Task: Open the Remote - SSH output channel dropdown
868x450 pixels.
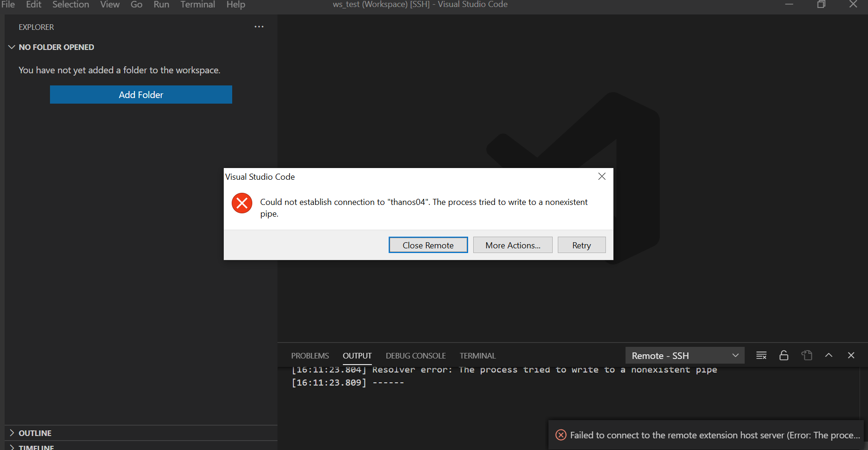Action: tap(685, 356)
